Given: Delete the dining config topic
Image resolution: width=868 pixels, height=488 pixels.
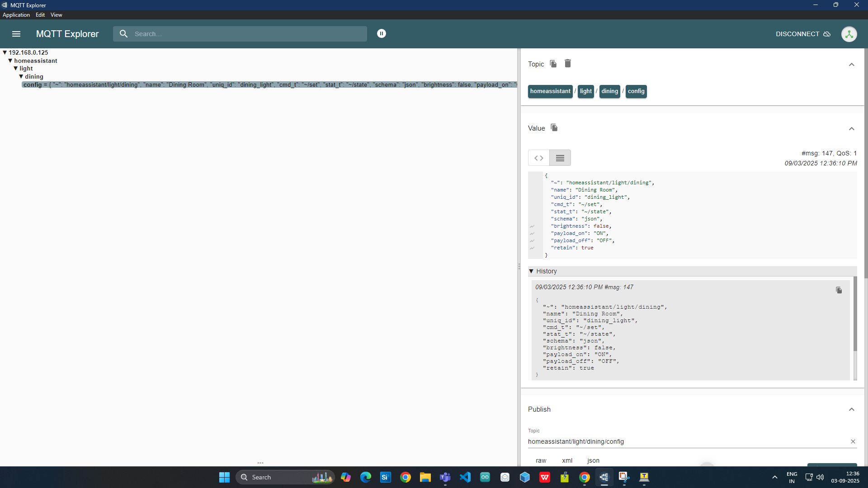Looking at the screenshot, I should pos(568,63).
